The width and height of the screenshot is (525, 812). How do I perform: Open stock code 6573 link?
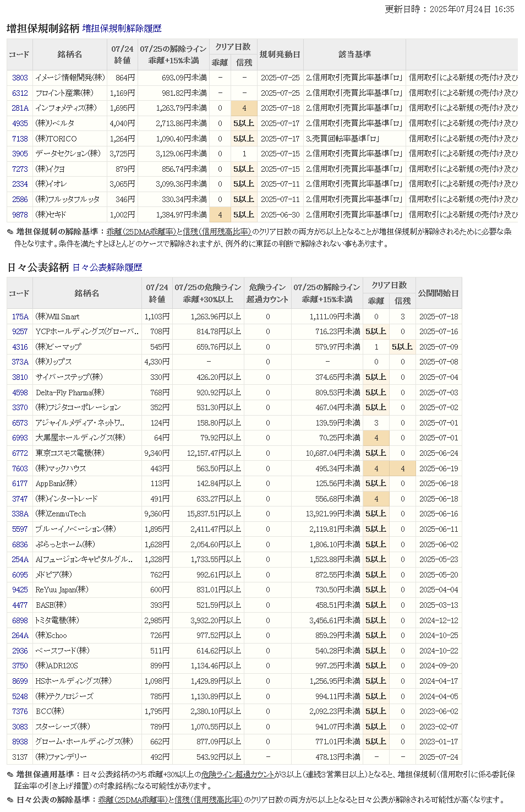[20, 423]
